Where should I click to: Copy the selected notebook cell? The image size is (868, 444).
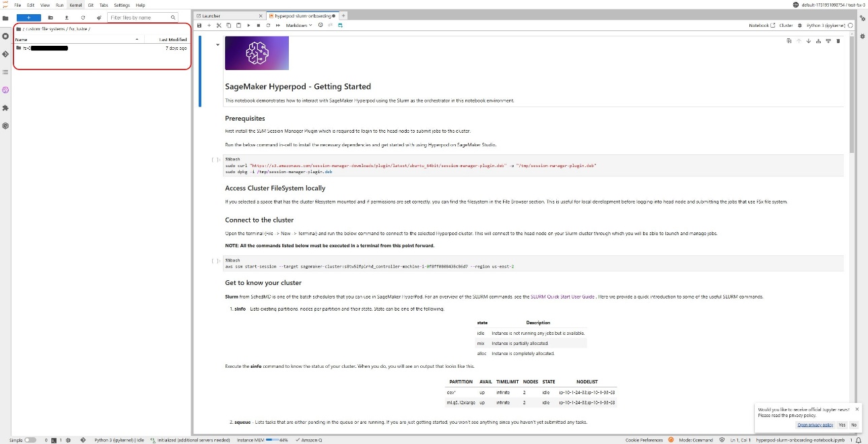229,26
